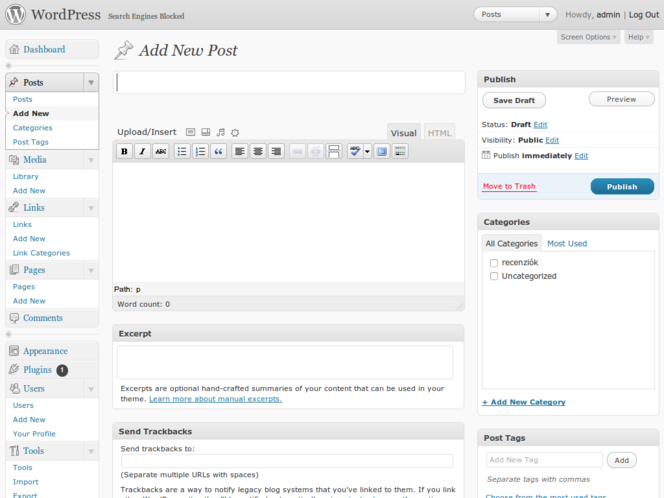The width and height of the screenshot is (664, 498).
Task: Check the Uncategorized category checkbox
Action: click(494, 276)
